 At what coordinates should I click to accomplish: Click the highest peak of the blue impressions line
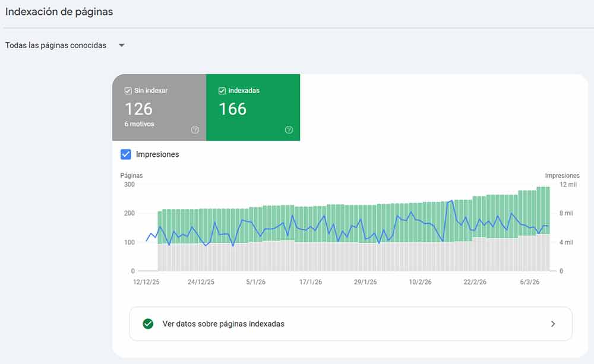pyautogui.click(x=452, y=201)
